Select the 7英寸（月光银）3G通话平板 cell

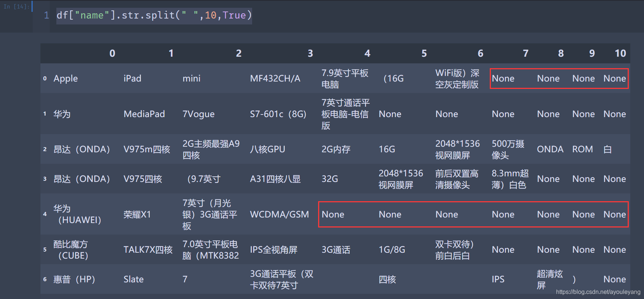click(x=209, y=215)
